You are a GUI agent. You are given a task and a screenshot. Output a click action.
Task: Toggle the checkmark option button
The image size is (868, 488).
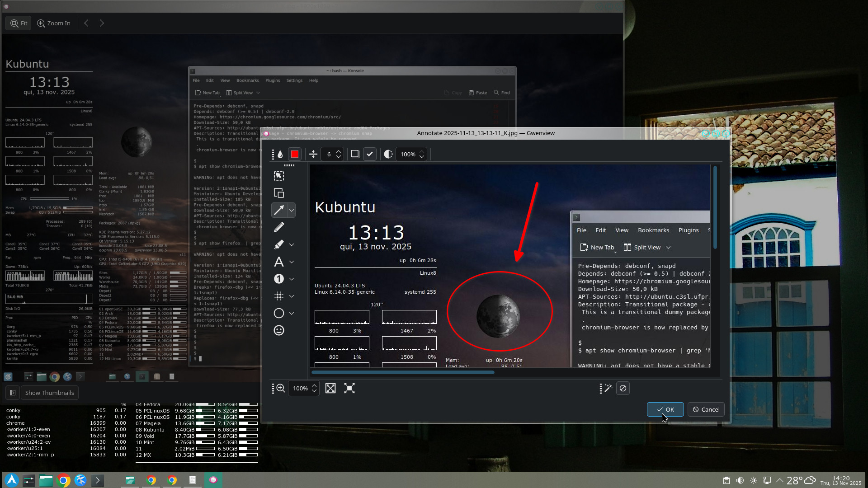pyautogui.click(x=370, y=154)
